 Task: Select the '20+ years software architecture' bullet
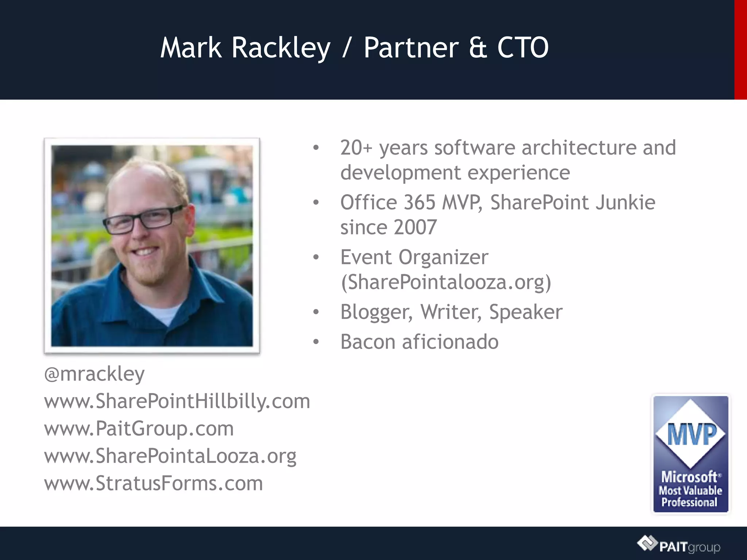pos(508,148)
